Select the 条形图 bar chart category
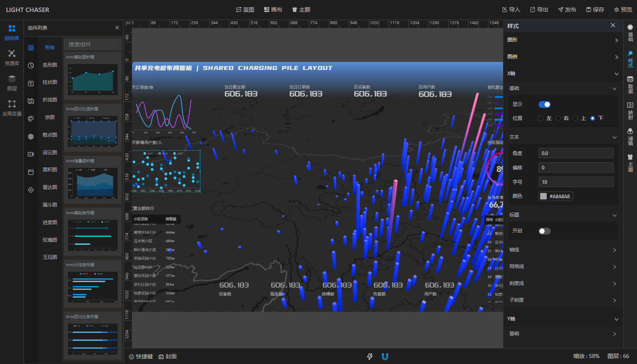The width and height of the screenshot is (637, 364). (x=50, y=65)
